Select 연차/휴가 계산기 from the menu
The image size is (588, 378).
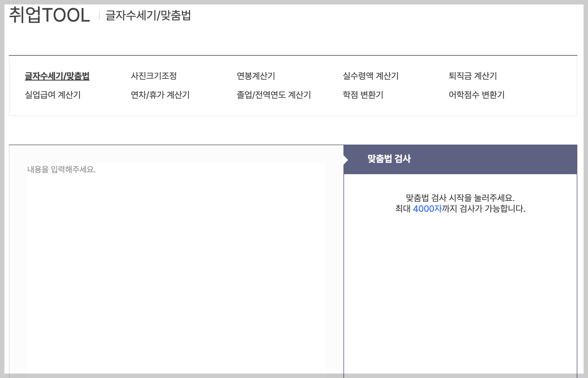click(x=160, y=95)
